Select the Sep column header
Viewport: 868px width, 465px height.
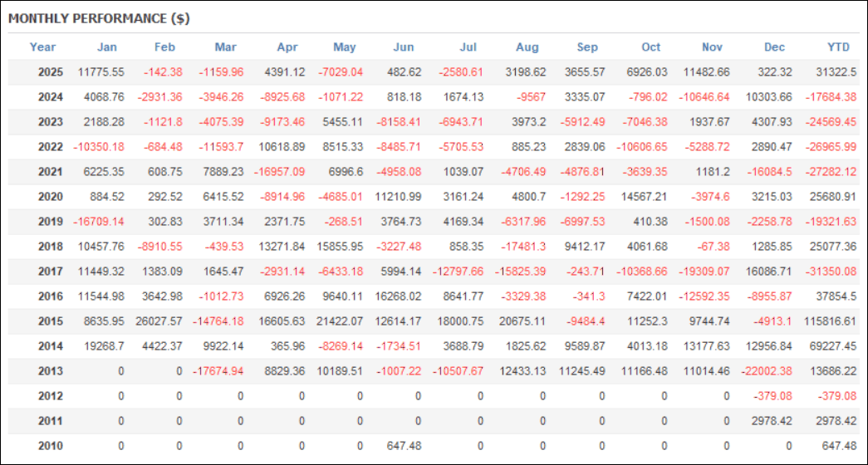tap(589, 47)
